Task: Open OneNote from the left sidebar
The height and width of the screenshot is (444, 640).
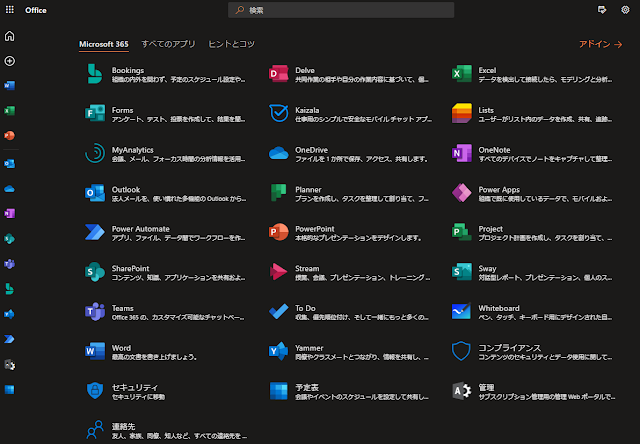Action: 9,213
